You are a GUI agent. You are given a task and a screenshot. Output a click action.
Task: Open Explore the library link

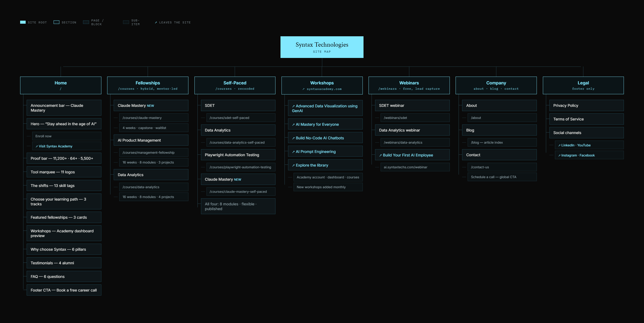(x=325, y=165)
